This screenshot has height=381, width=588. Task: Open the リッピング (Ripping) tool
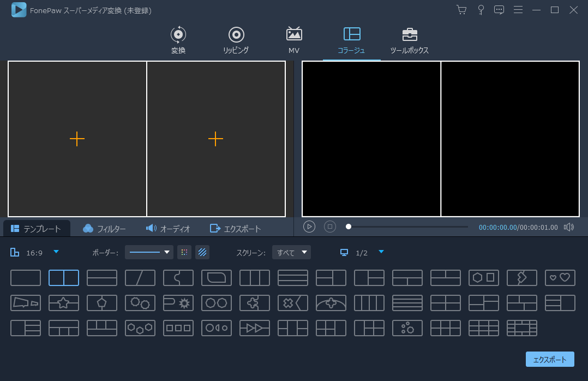pos(236,40)
